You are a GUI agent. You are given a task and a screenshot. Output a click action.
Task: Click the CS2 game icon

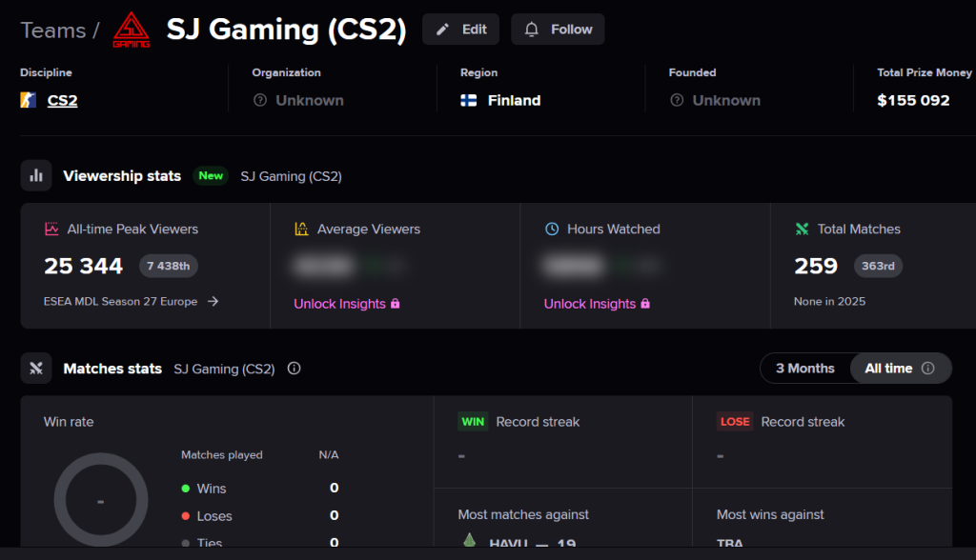tap(28, 100)
